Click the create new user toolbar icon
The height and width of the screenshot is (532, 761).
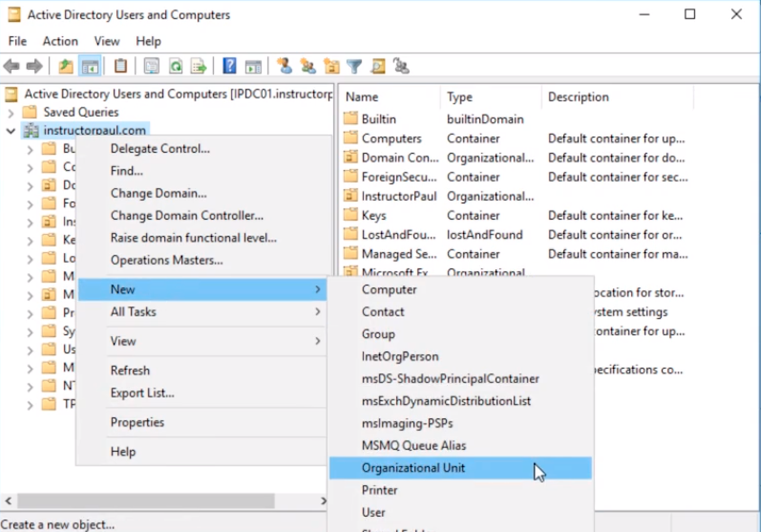[x=284, y=66]
